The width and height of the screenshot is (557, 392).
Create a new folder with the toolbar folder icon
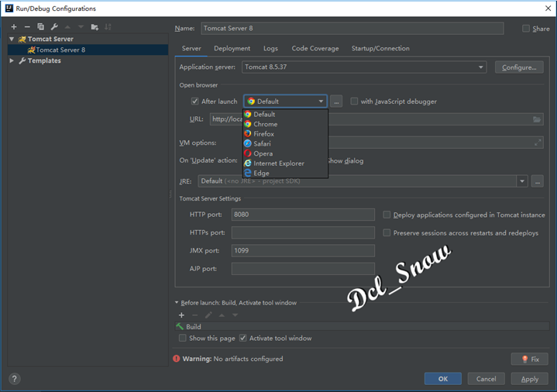coord(95,27)
